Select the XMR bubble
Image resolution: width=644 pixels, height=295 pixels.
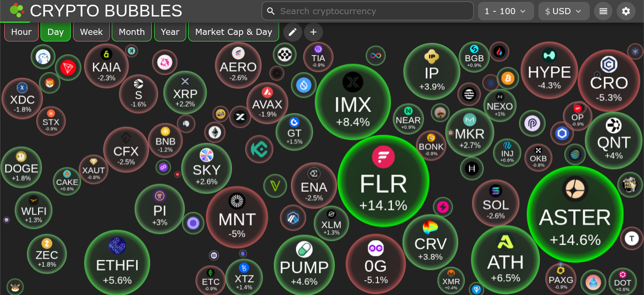click(451, 280)
